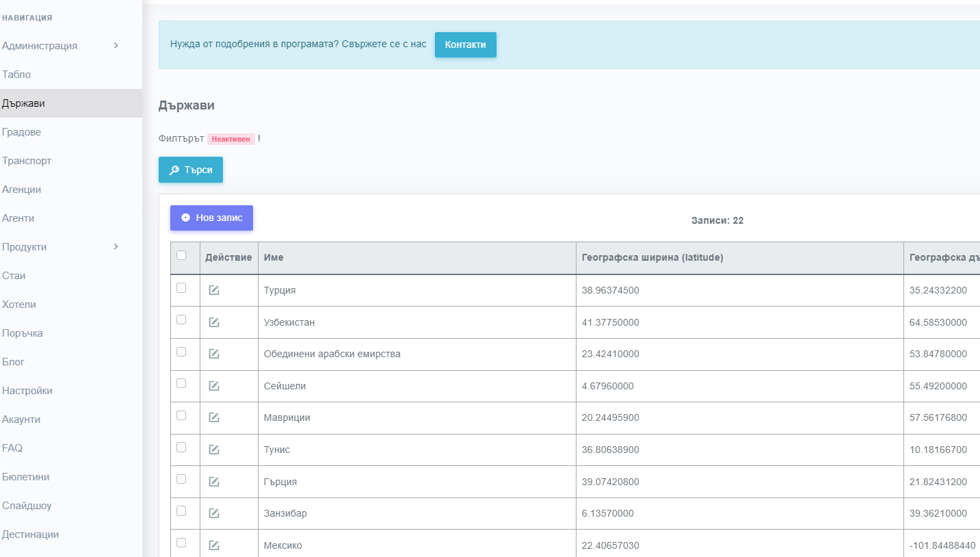
Task: Edit the Мавриции entry via pencil icon
Action: coord(214,417)
